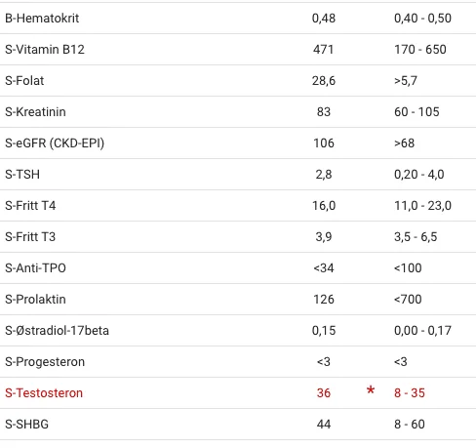Open the S-Fritt T4 entry
The width and height of the screenshot is (476, 448).
(x=238, y=206)
